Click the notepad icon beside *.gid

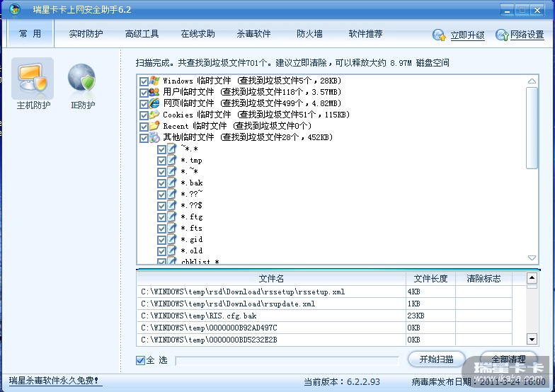tap(171, 239)
